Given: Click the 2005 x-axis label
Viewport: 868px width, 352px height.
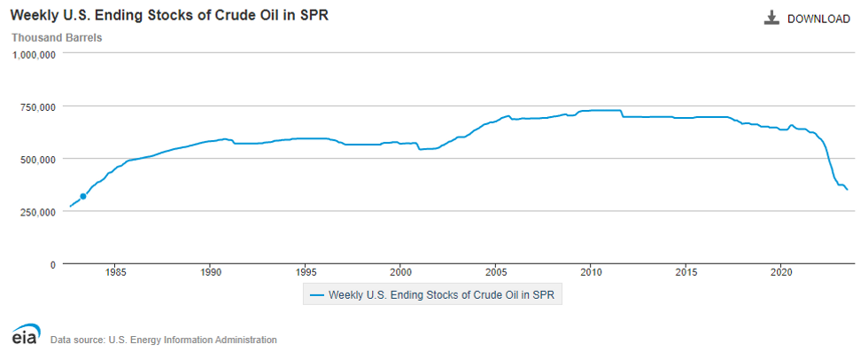Looking at the screenshot, I should [495, 273].
